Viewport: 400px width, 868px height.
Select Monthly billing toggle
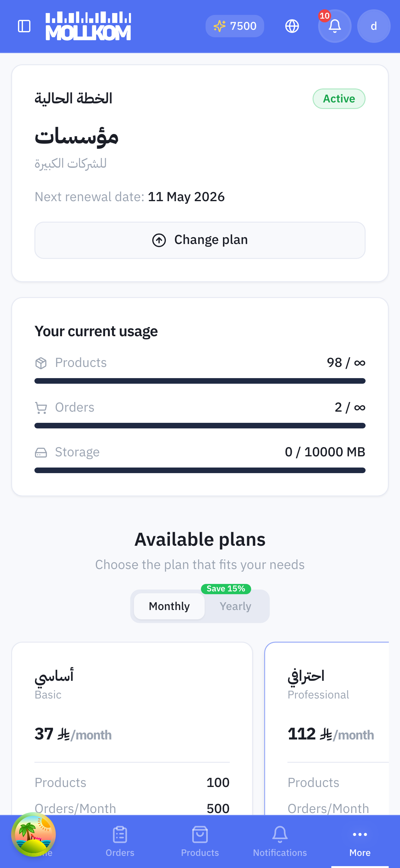tap(169, 606)
